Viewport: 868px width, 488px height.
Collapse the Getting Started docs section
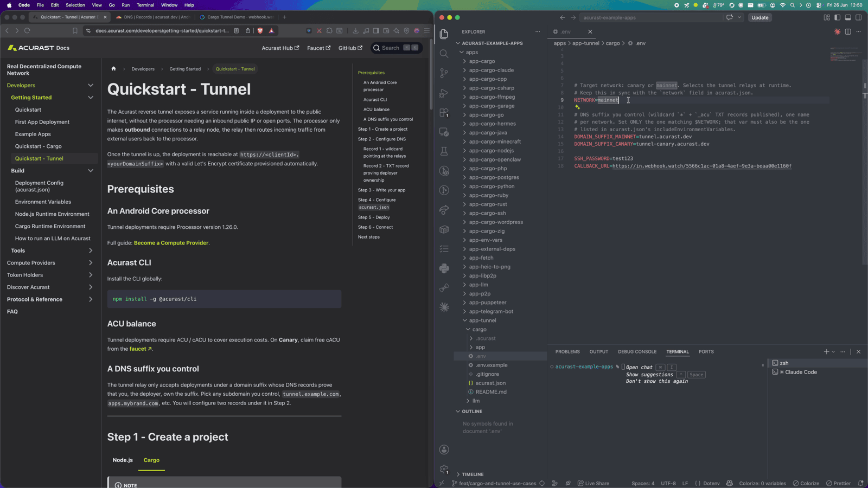pos(91,98)
